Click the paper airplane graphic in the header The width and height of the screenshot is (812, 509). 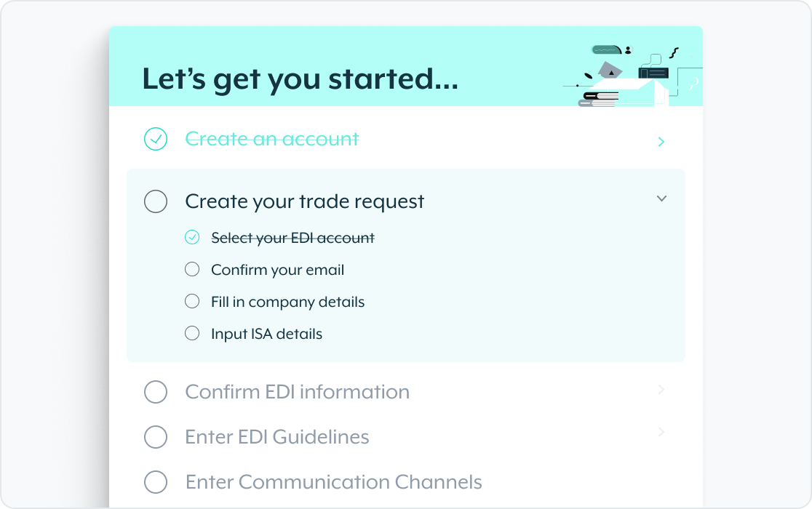pyautogui.click(x=610, y=70)
